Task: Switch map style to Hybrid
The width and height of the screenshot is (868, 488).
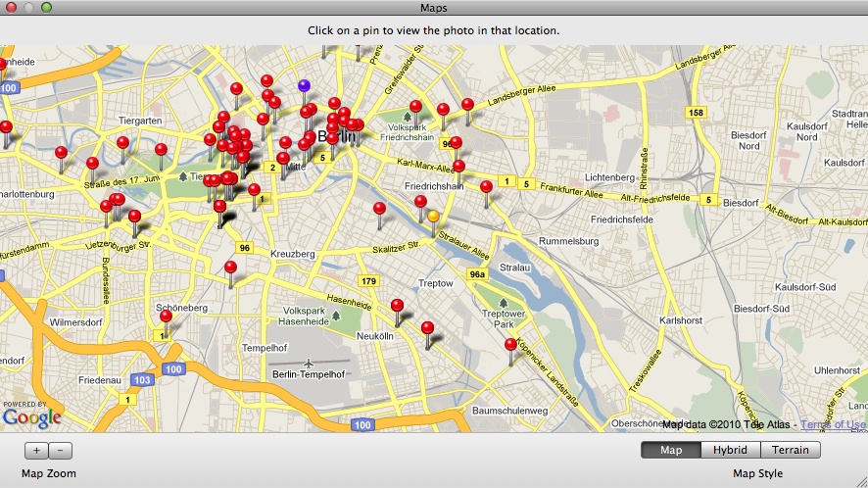Action: coord(731,451)
